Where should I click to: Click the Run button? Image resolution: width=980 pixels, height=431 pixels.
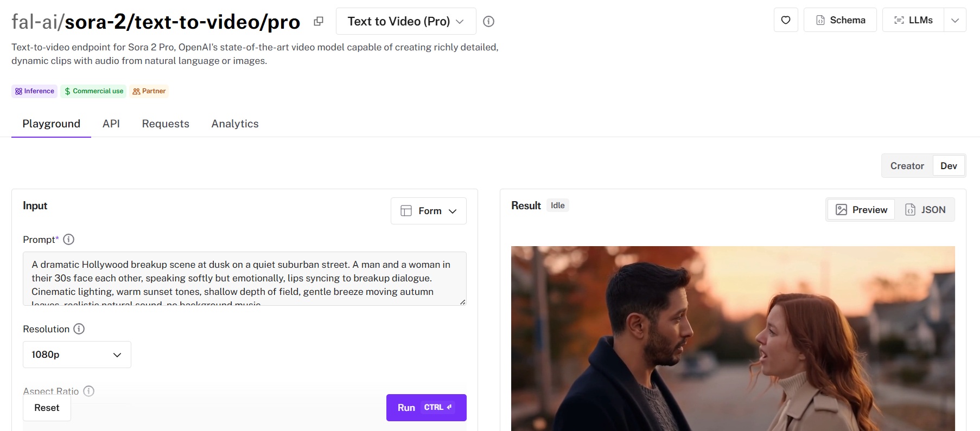pyautogui.click(x=426, y=408)
